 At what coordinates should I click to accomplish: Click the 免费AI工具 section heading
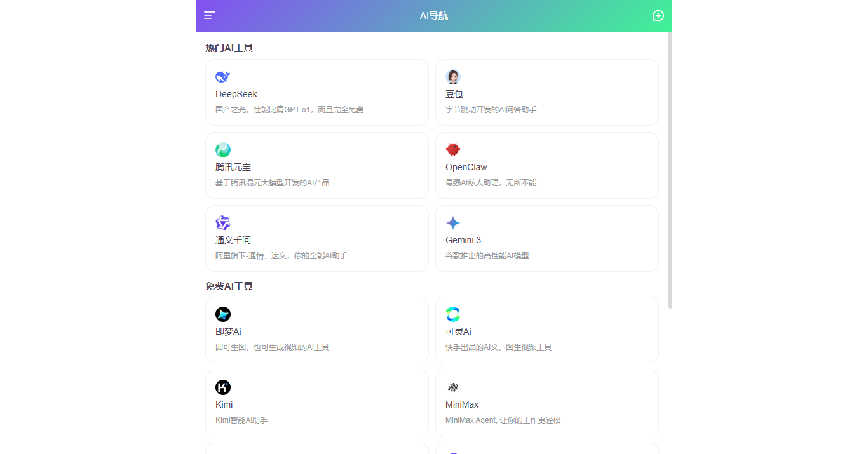229,286
